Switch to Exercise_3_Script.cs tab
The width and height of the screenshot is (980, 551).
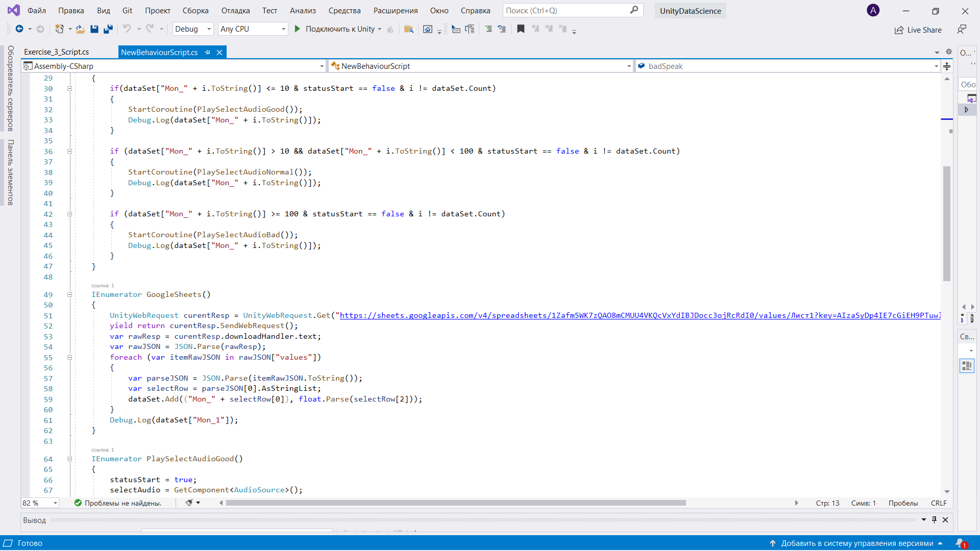[57, 52]
